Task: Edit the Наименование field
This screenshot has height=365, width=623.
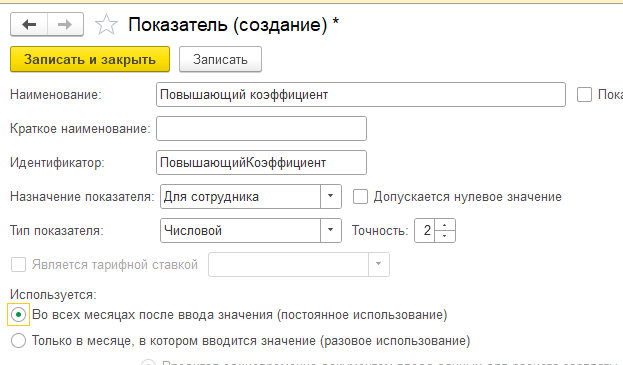Action: 361,95
